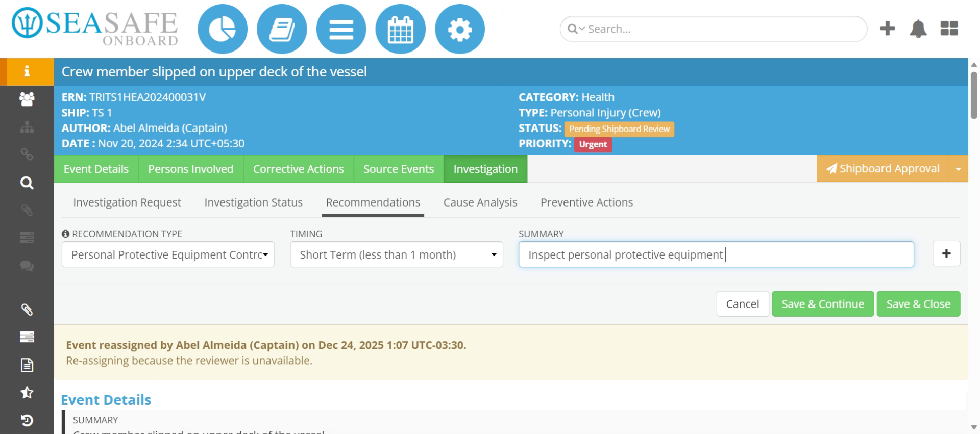
Task: Open the people group sidebar icon
Action: 27,99
